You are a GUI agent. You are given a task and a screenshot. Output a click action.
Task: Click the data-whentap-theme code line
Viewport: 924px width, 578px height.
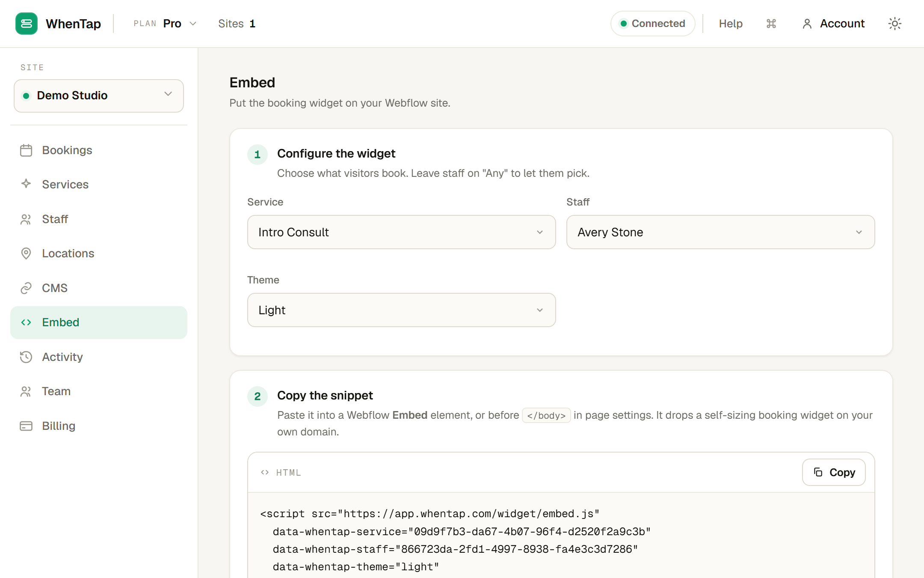(x=356, y=567)
